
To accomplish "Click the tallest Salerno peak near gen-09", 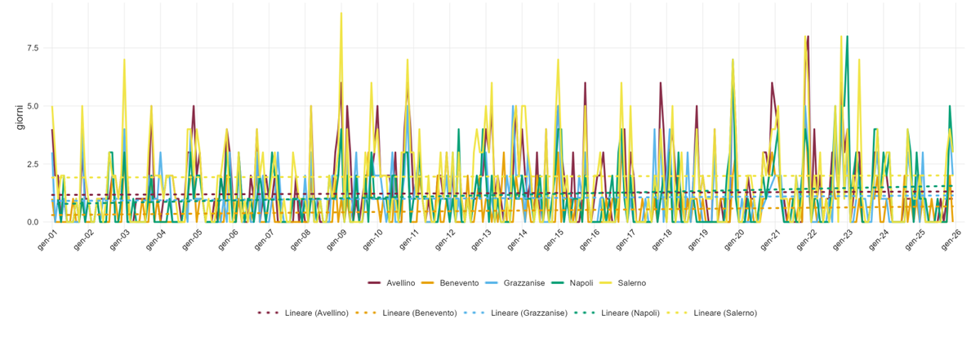I will pos(341,14).
